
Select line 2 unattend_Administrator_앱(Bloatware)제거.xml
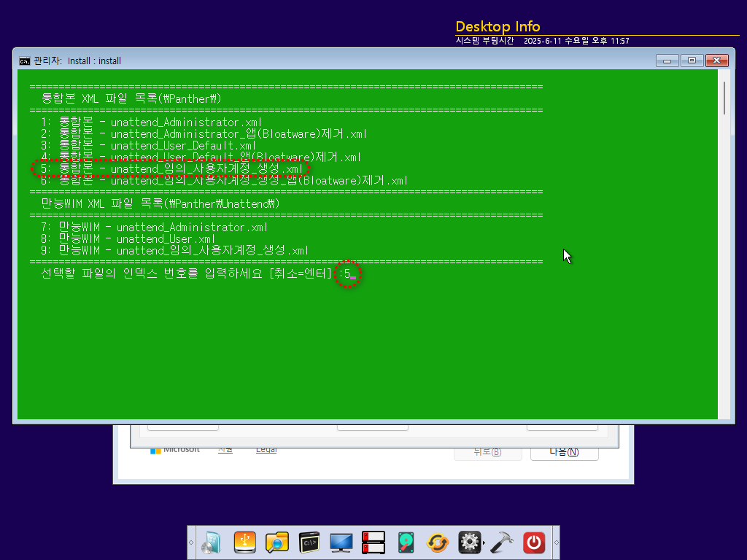[x=204, y=134]
